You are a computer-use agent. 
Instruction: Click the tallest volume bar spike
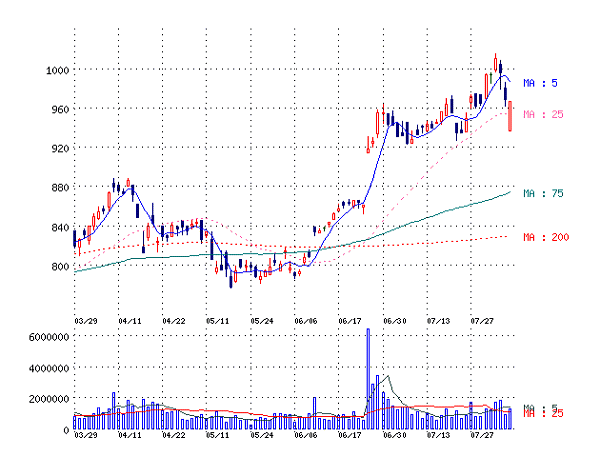coord(368,379)
